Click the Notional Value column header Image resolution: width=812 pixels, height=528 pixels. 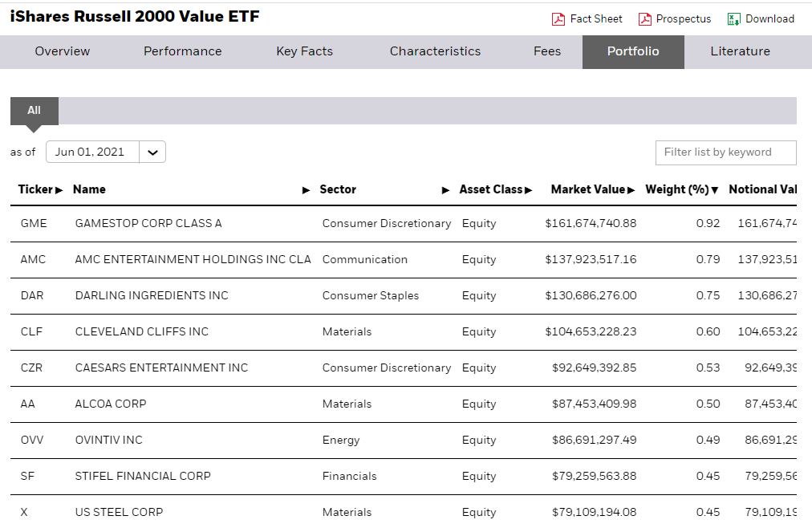click(762, 189)
